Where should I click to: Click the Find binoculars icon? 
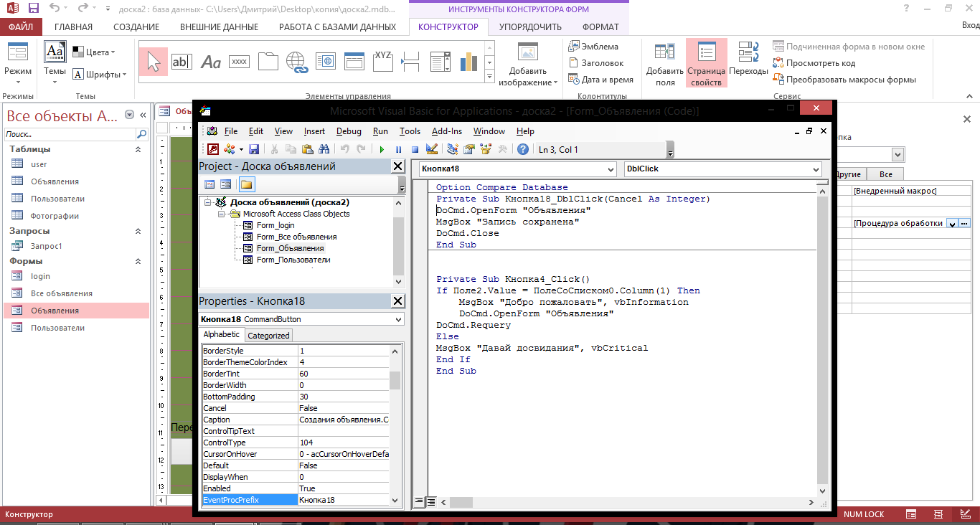pyautogui.click(x=323, y=149)
